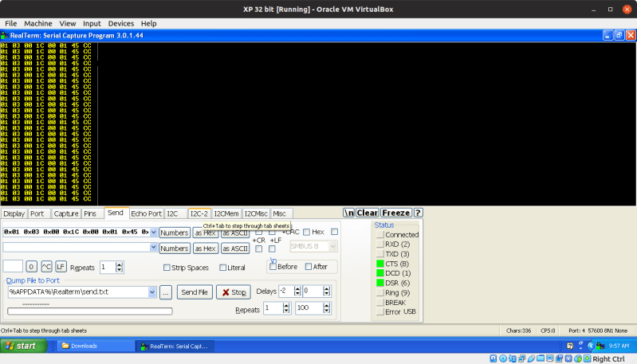
Task: Check the Before newline option
Action: click(273, 267)
